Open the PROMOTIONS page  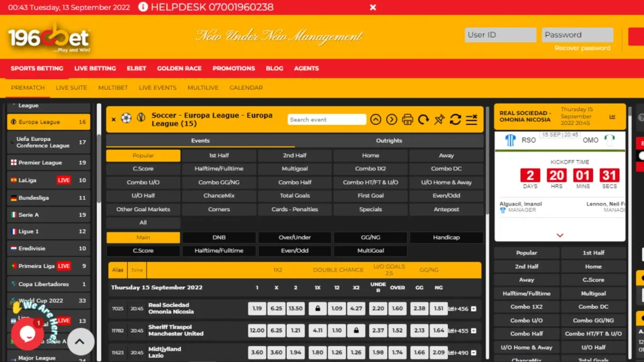234,69
